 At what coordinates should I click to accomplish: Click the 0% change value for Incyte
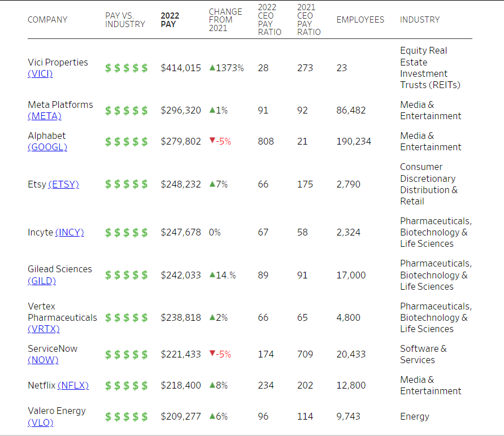(x=215, y=232)
